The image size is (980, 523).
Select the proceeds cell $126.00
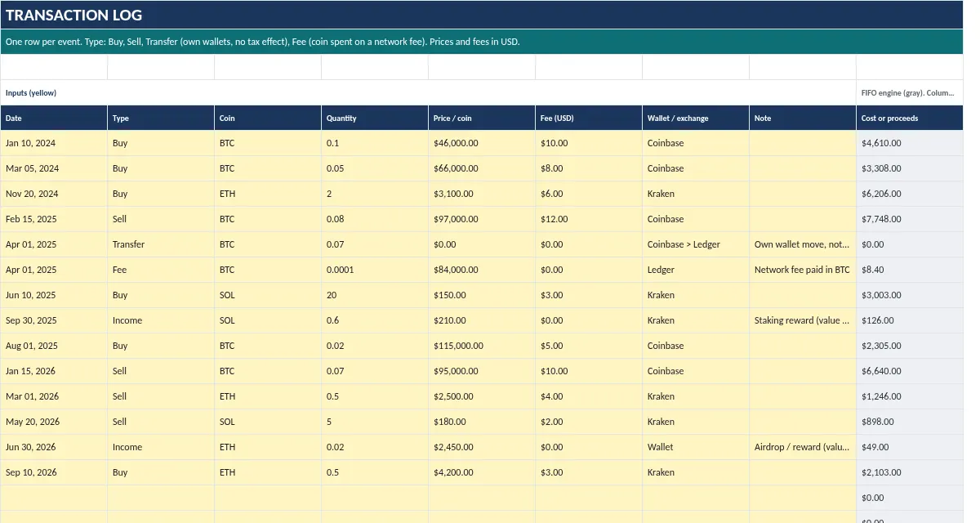point(910,320)
